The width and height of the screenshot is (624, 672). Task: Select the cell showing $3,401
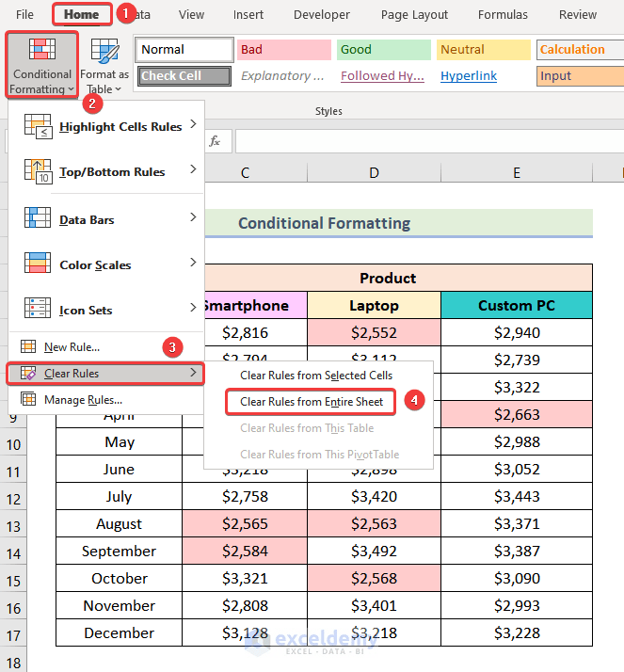click(x=375, y=605)
